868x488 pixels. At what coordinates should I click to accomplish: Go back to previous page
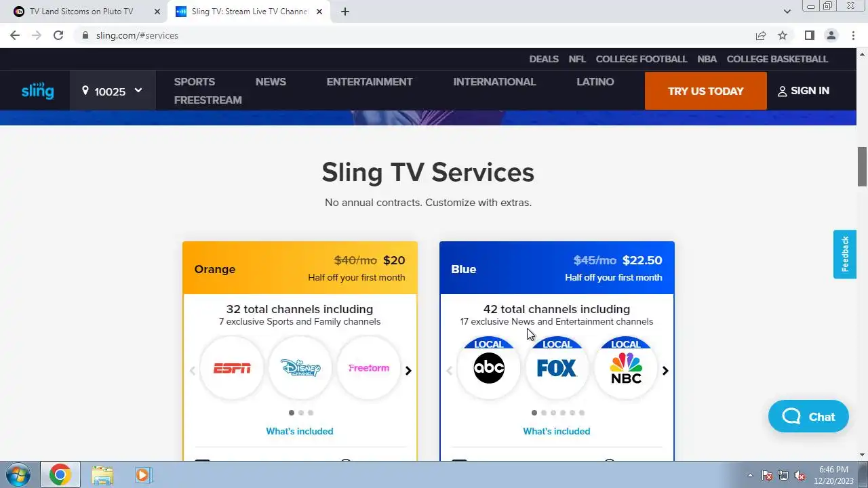(x=15, y=35)
